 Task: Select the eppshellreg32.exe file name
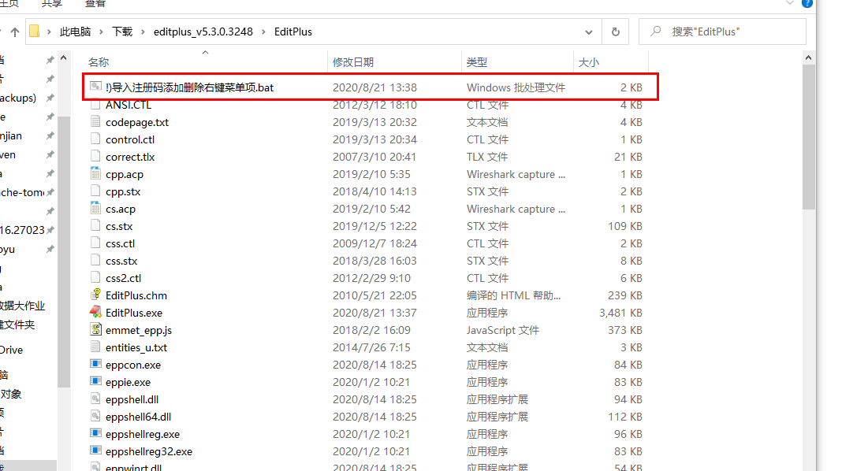point(149,451)
